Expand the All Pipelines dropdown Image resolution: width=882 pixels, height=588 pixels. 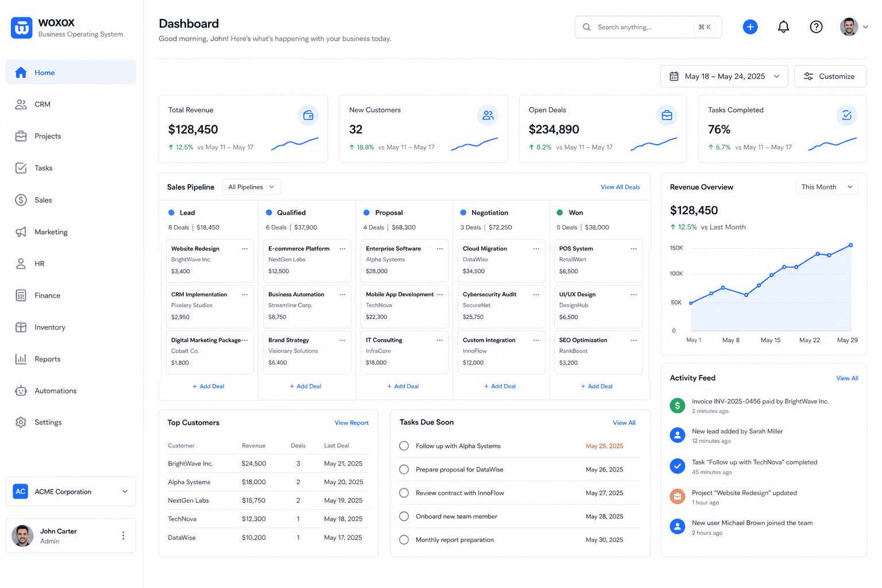point(252,187)
